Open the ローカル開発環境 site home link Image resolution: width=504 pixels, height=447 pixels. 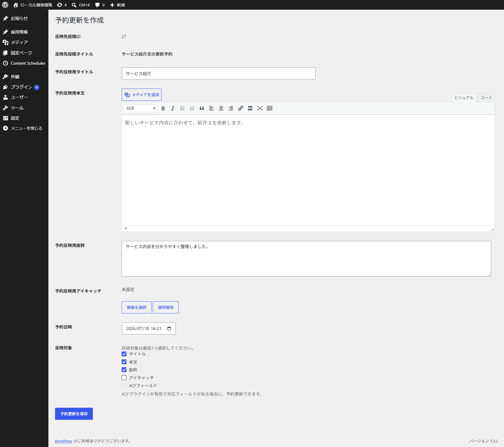[x=33, y=5]
